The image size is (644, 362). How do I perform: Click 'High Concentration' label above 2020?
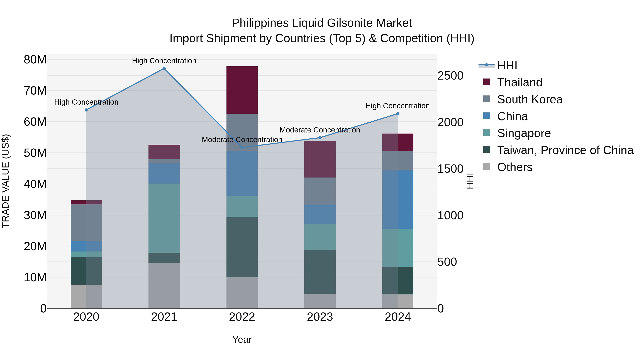click(x=86, y=102)
